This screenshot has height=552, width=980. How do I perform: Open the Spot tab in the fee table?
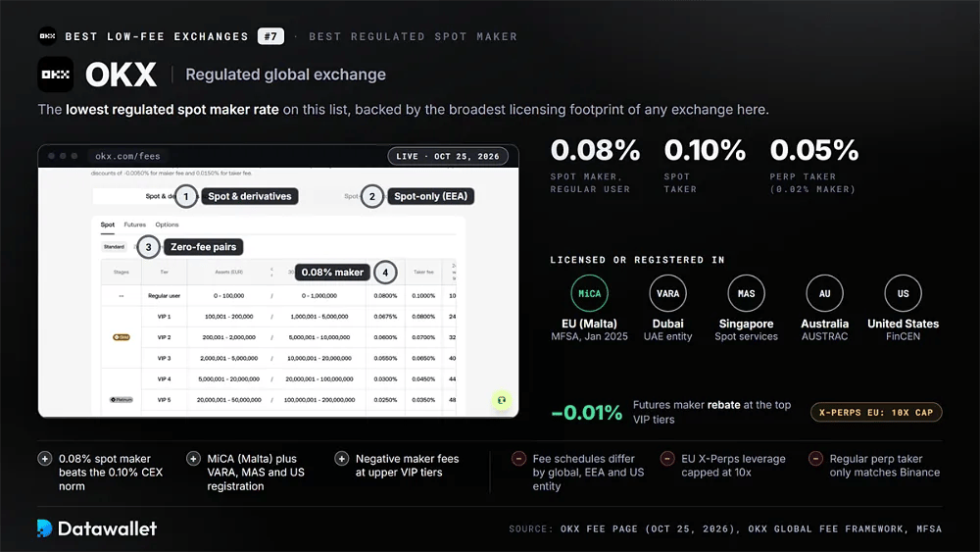108,225
